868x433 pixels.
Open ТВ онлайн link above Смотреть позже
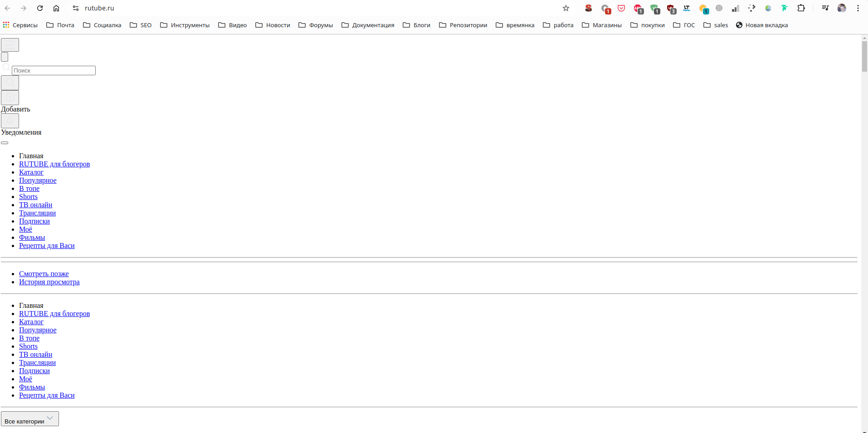click(x=36, y=205)
